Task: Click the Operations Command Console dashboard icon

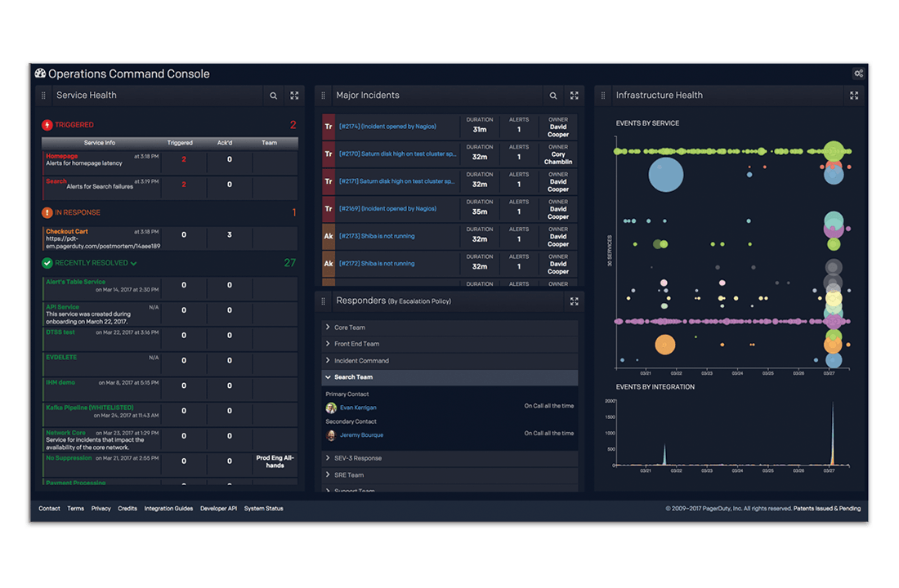Action: coord(40,73)
